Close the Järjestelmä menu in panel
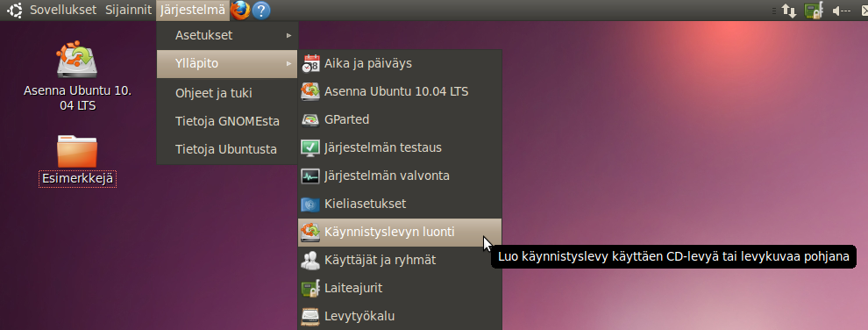This screenshot has width=868, height=330. [x=193, y=10]
